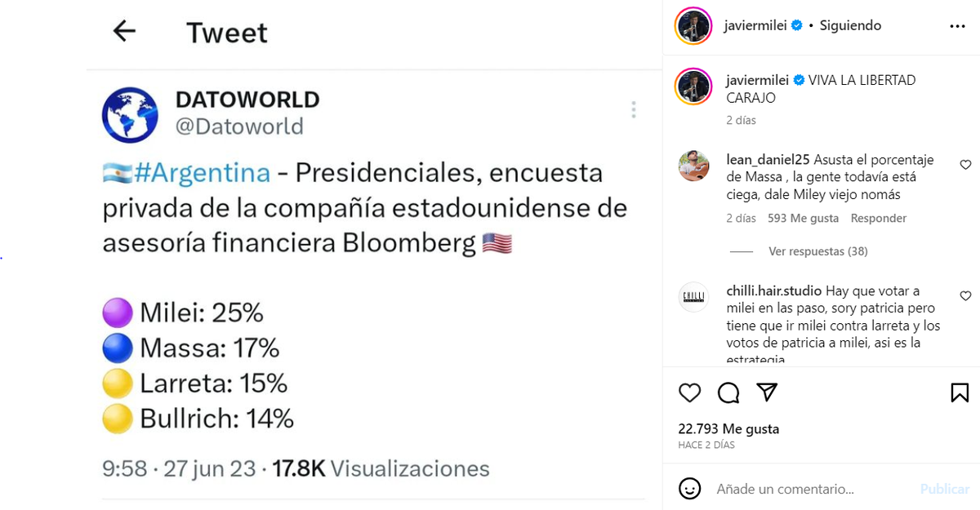Click the back arrow beside Tweet
The height and width of the screenshot is (510, 980).
click(x=124, y=32)
